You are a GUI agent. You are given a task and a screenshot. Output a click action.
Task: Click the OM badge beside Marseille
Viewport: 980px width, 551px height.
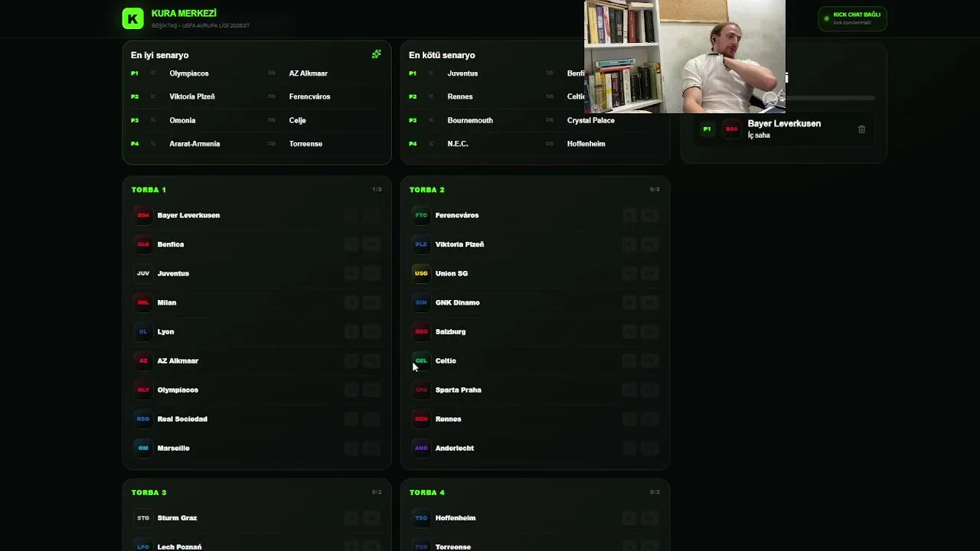(x=143, y=448)
